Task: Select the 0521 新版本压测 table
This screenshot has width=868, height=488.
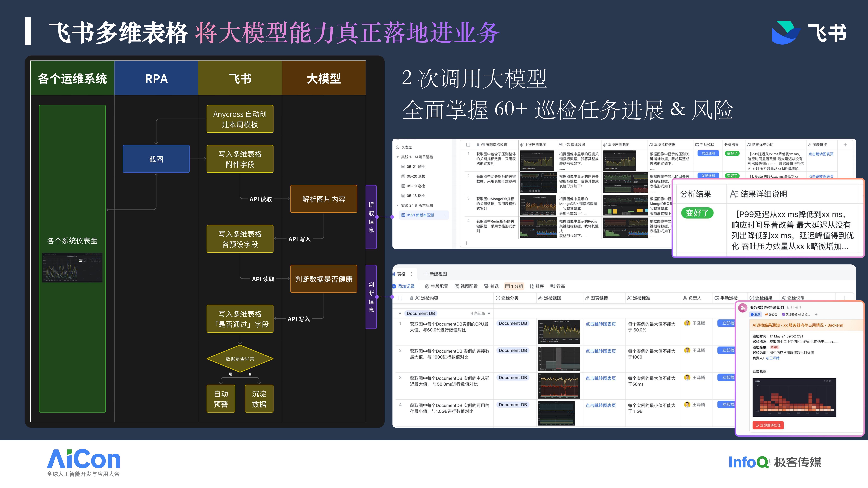Action: (x=424, y=215)
